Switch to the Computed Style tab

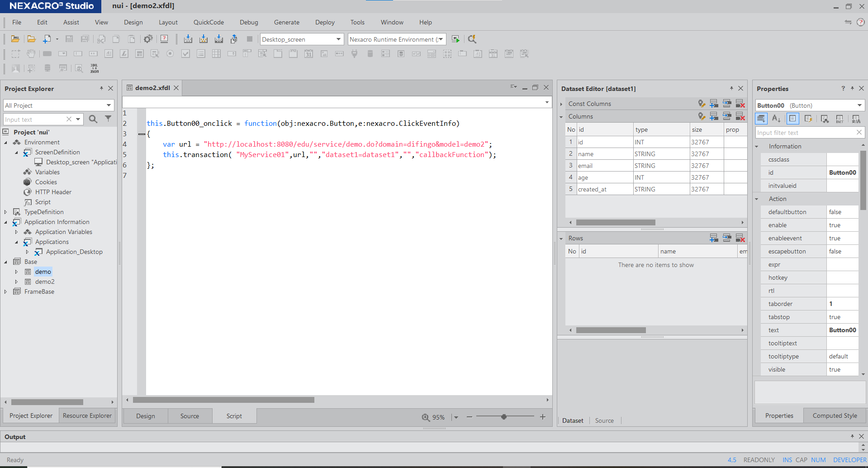point(835,415)
